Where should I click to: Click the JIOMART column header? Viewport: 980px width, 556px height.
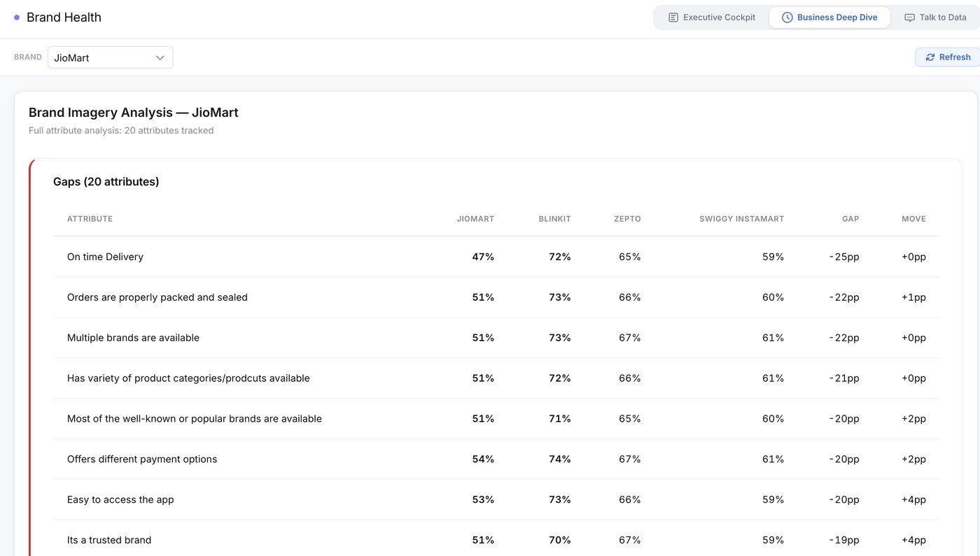point(475,219)
